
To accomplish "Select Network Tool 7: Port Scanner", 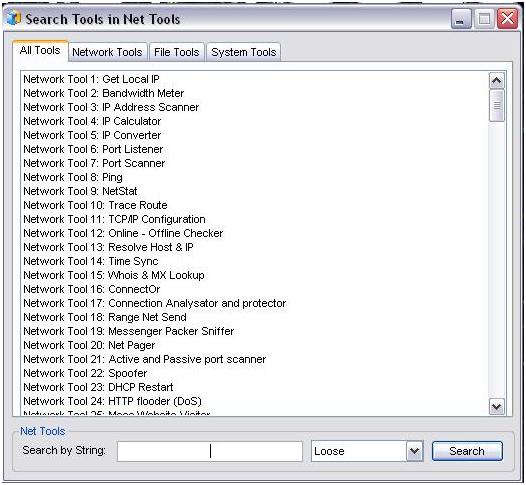I will [94, 163].
